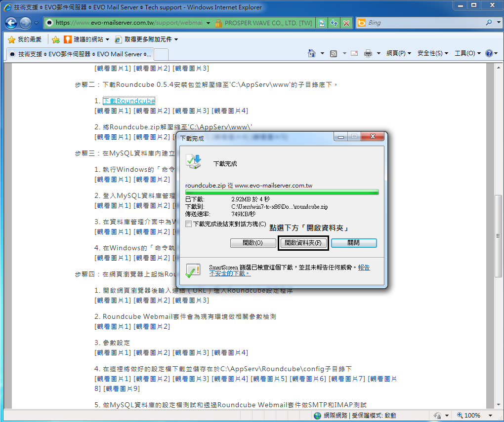Click the zoom magnifier 100% button
This screenshot has width=504, height=422.
click(x=468, y=415)
